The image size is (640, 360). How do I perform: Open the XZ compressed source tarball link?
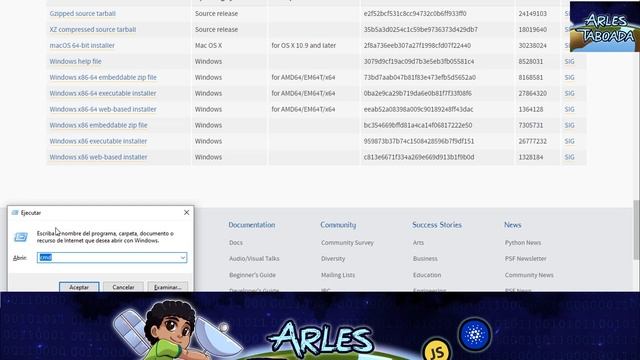(93, 29)
